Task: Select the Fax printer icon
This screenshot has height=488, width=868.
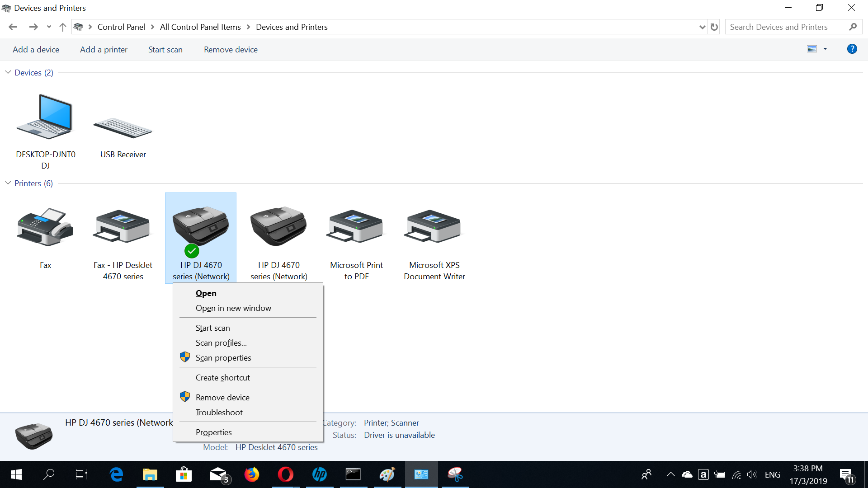Action: click(x=45, y=228)
